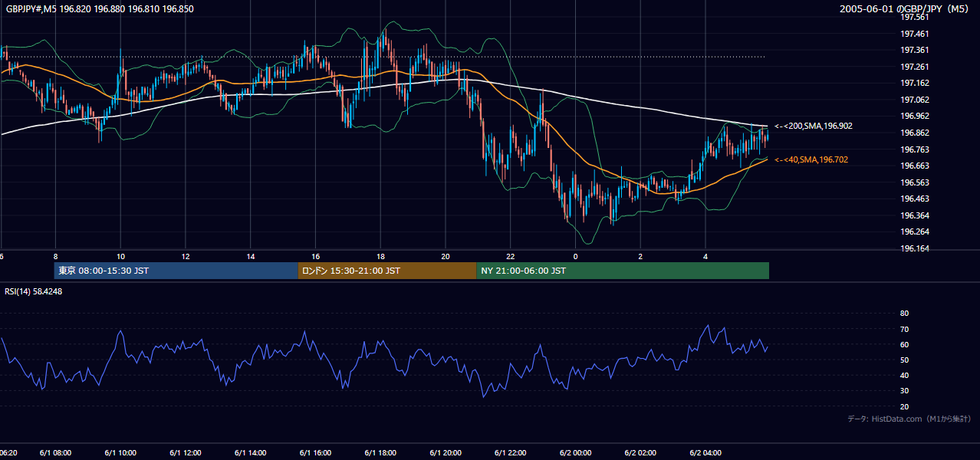Click the RSI(14) 58.4248 indicator label
The height and width of the screenshot is (460, 980).
click(x=34, y=291)
